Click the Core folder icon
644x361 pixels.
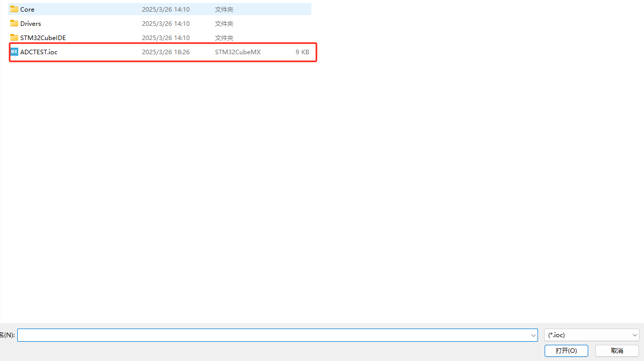pos(14,9)
